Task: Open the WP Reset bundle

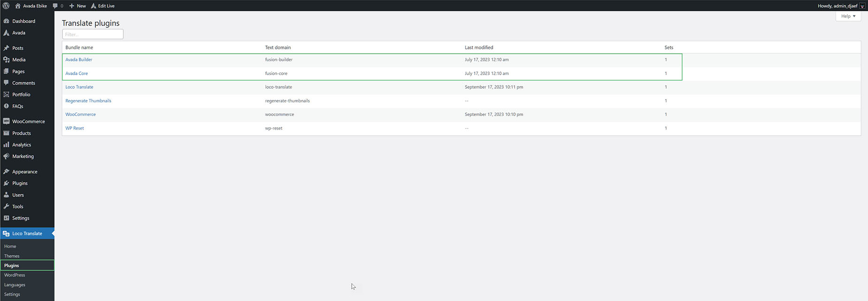Action: [75, 128]
